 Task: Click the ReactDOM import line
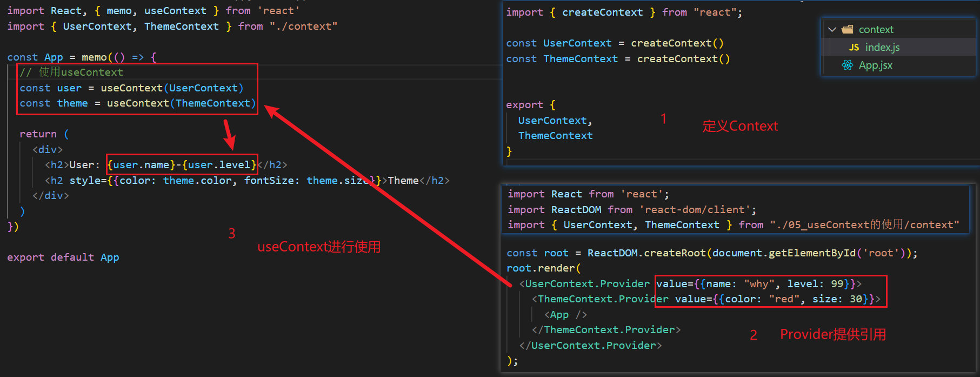(632, 210)
